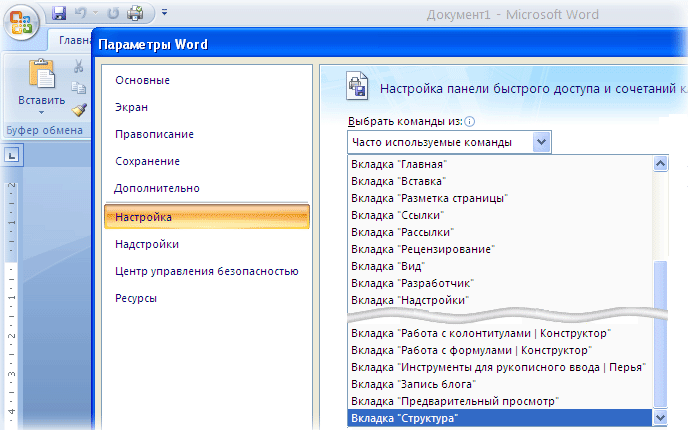This screenshot has height=433, width=688.
Task: Choose Вкладка "Вставка" in the list
Action: click(499, 181)
